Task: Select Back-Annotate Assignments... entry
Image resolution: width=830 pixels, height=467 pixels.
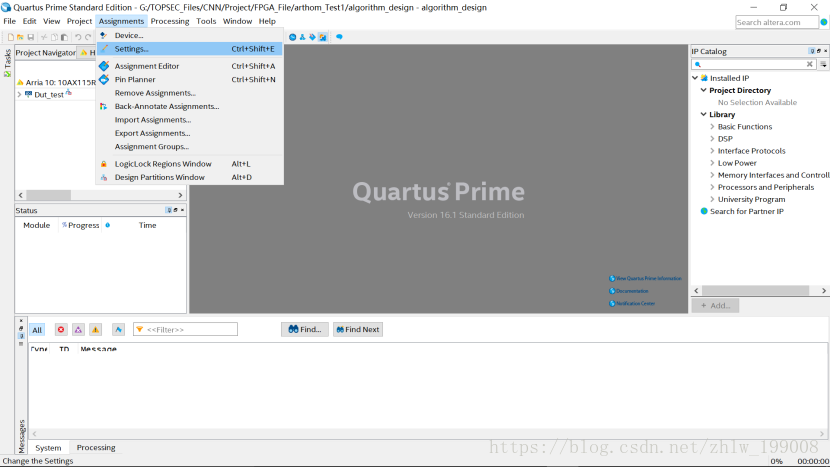Action: coord(190,106)
